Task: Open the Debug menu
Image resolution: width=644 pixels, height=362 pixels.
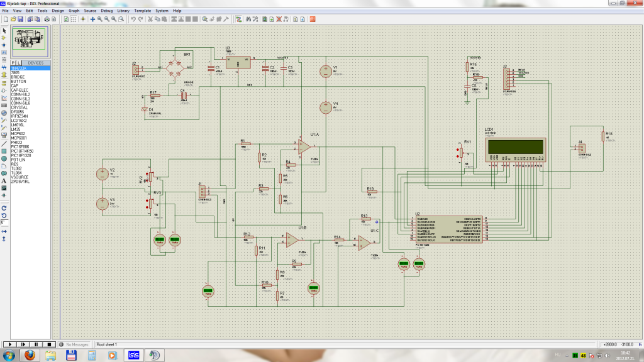Action: (x=106, y=11)
